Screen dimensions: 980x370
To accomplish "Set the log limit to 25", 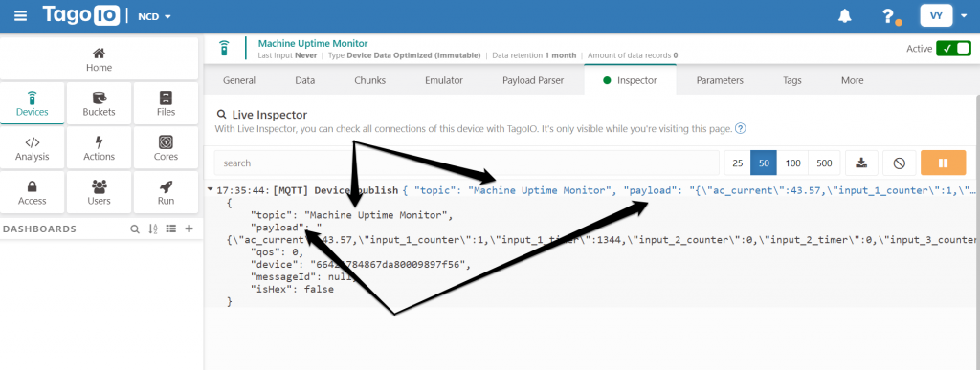I will tap(738, 163).
